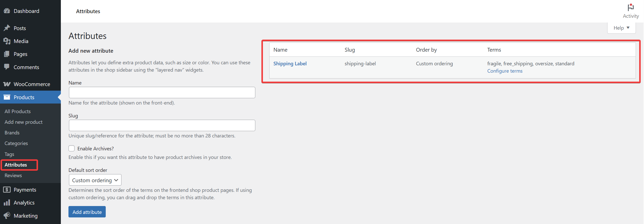Expand the Help dropdown tab
Image resolution: width=644 pixels, height=224 pixels.
[621, 28]
